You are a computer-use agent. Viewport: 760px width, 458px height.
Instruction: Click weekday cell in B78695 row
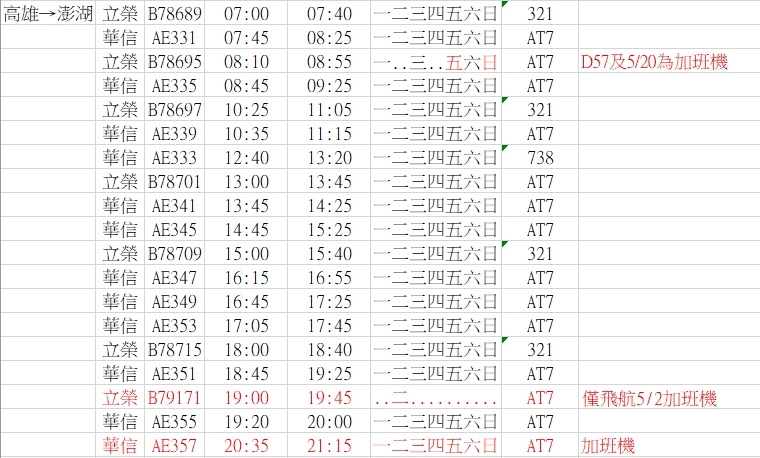tap(436, 62)
